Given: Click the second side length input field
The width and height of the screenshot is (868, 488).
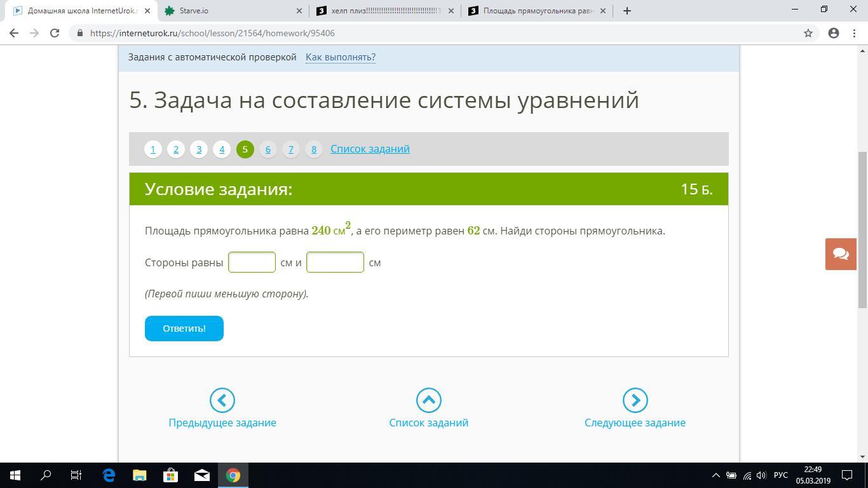Looking at the screenshot, I should 335,262.
